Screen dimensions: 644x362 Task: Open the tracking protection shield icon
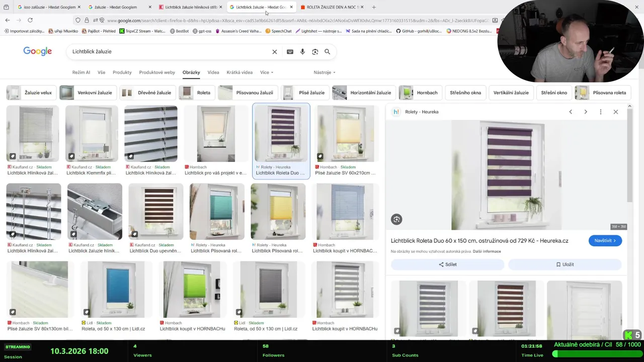click(x=77, y=20)
